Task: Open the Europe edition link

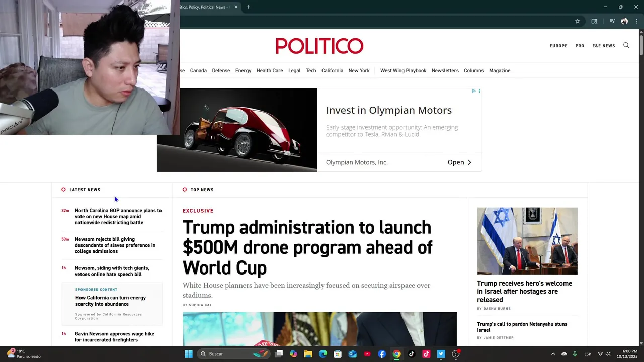Action: [x=558, y=46]
